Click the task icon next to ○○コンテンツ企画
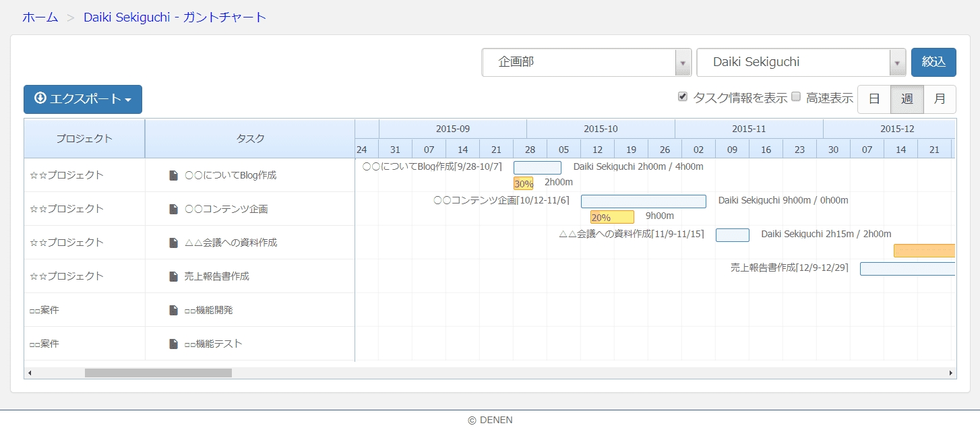This screenshot has width=980, height=438. click(x=173, y=209)
